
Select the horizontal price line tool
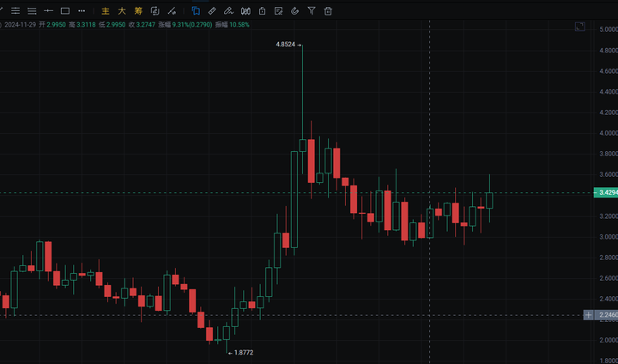coord(48,11)
